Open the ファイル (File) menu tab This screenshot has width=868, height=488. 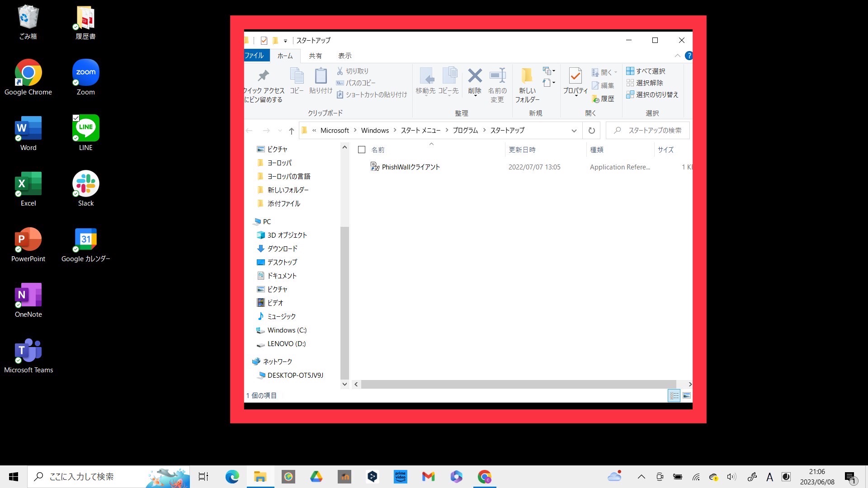pyautogui.click(x=255, y=56)
